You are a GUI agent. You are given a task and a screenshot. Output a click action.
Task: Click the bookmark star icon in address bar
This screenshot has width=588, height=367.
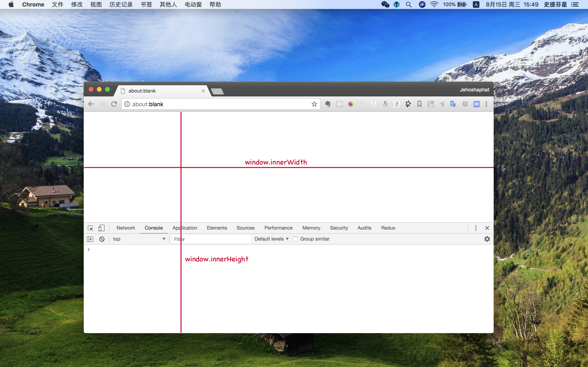click(x=315, y=104)
